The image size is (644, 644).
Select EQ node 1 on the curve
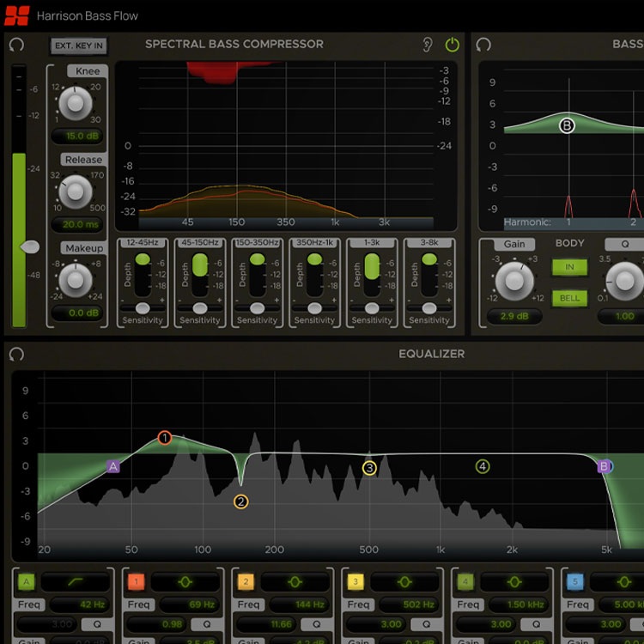tap(165, 438)
